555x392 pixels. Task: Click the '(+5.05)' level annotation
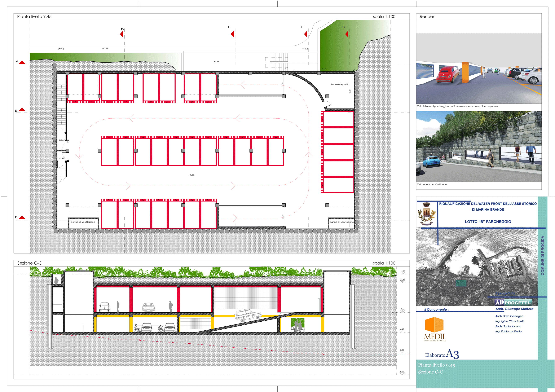pos(216,62)
